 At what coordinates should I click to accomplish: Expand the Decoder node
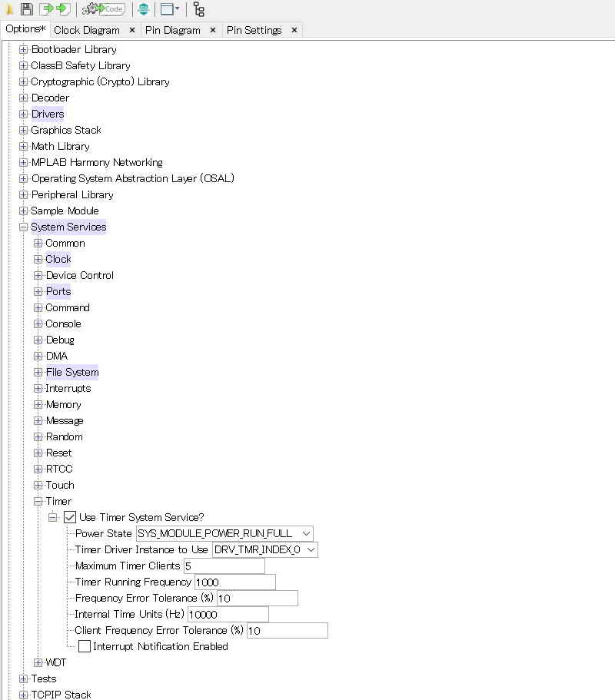tap(23, 98)
